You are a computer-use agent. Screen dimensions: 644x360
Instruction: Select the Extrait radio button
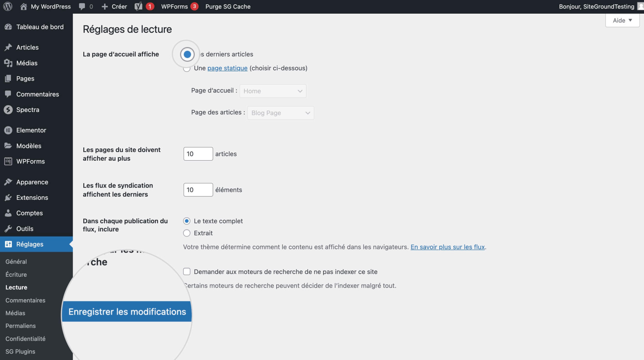187,233
